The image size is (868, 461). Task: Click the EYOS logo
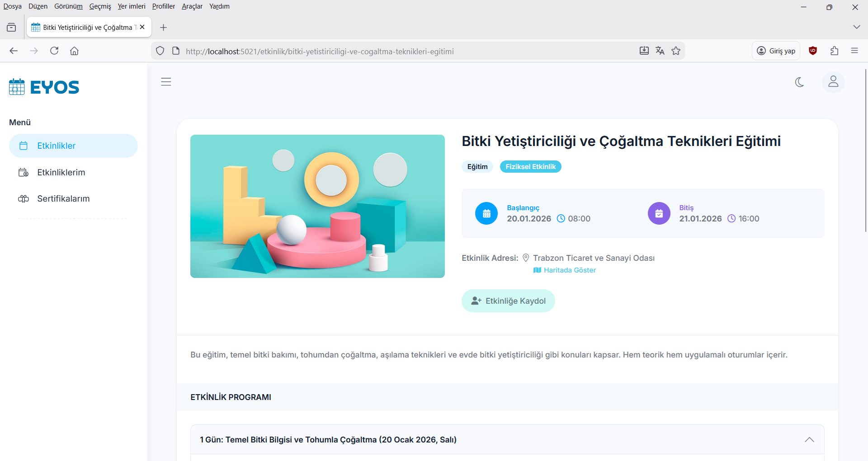pyautogui.click(x=44, y=87)
